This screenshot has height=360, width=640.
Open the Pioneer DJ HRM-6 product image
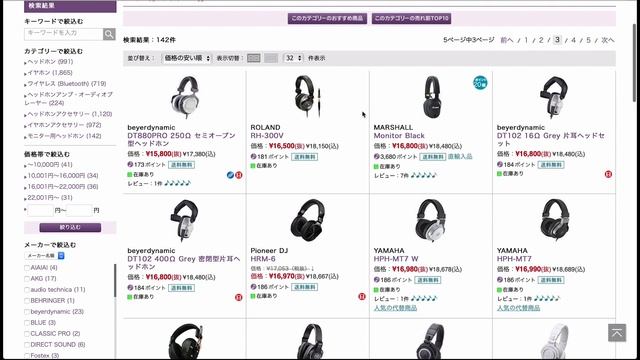(x=308, y=220)
